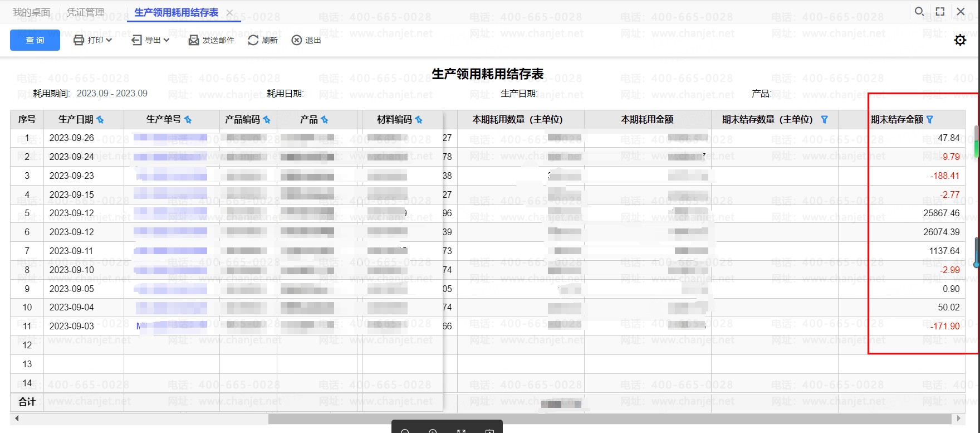The height and width of the screenshot is (433, 980).
Task: Click the 发送邮件 send mail icon
Action: pos(194,40)
